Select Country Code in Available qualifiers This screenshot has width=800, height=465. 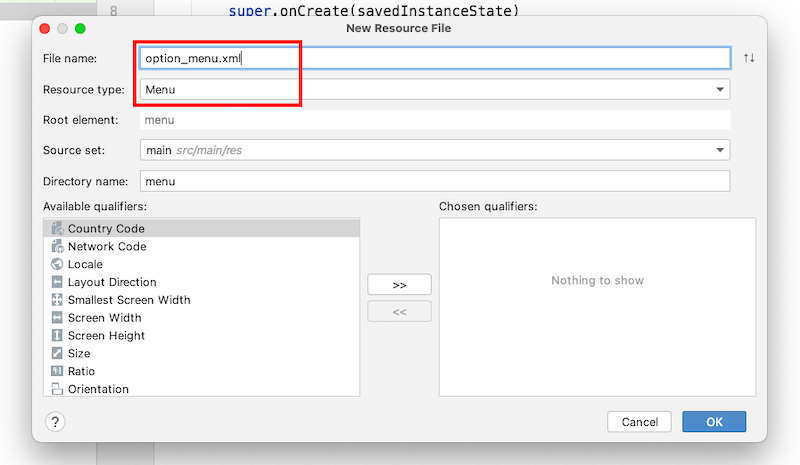click(202, 228)
